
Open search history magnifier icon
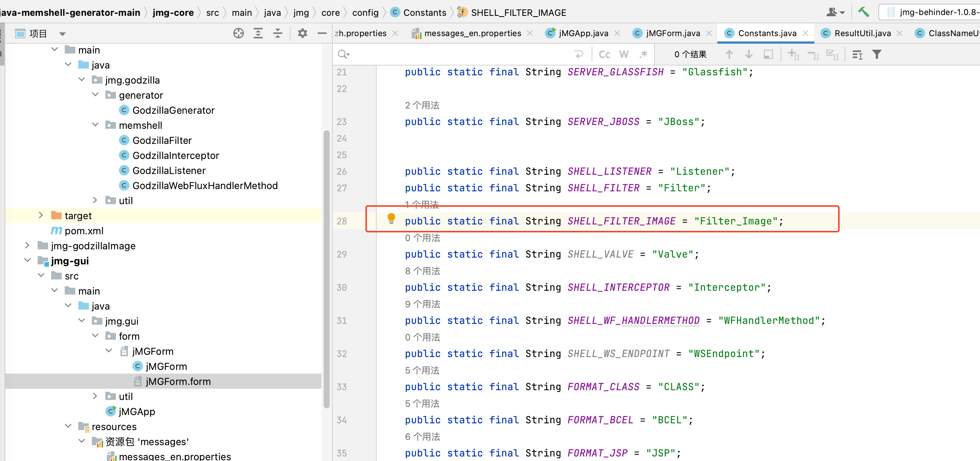coord(344,55)
